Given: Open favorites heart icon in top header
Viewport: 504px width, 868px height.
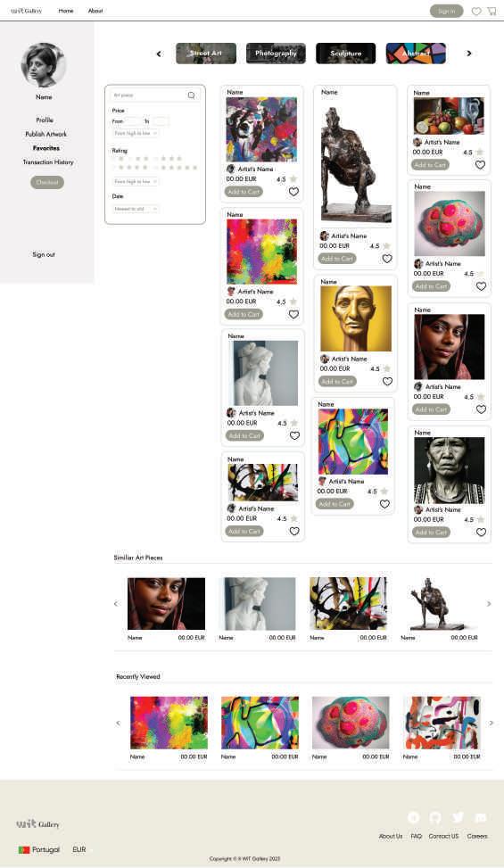Looking at the screenshot, I should click(475, 11).
